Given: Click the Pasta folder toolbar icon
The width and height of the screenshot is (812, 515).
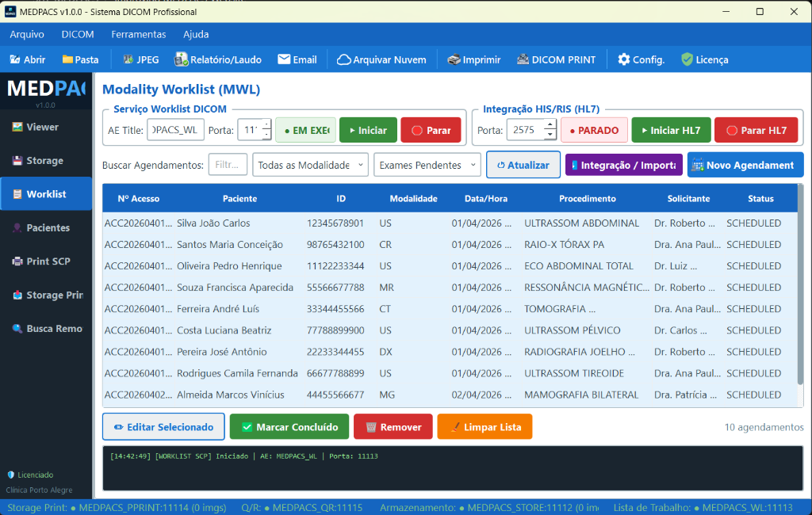Looking at the screenshot, I should coord(80,59).
